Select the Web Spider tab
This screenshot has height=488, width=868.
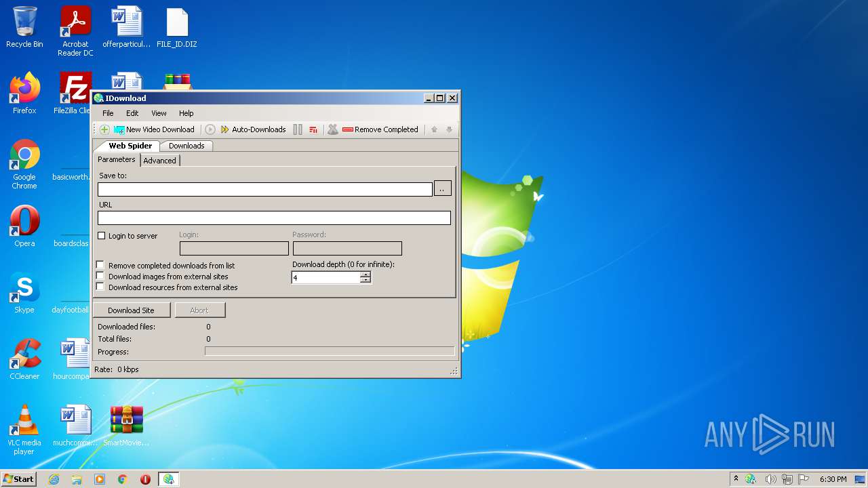pos(130,146)
